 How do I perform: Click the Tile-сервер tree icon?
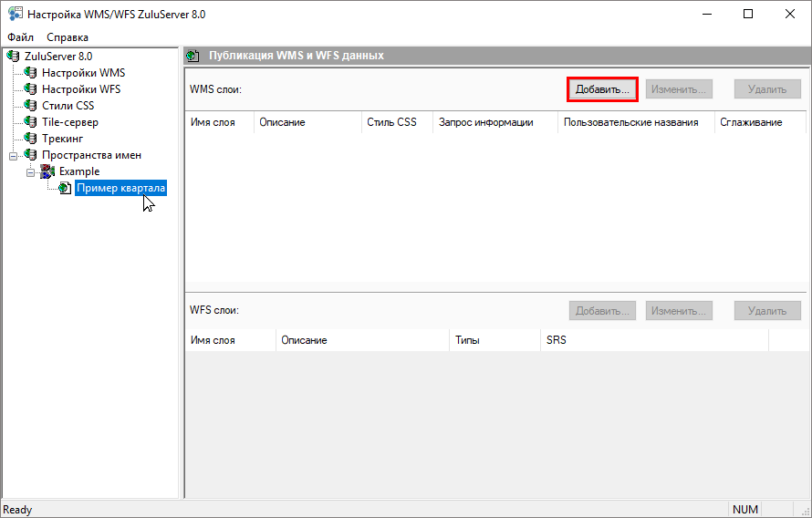click(x=31, y=122)
